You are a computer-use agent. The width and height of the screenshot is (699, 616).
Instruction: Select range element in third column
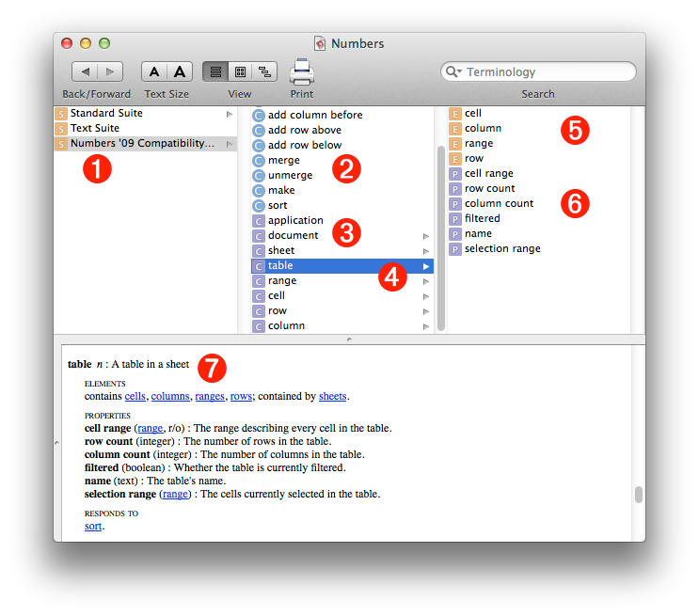tap(538, 144)
